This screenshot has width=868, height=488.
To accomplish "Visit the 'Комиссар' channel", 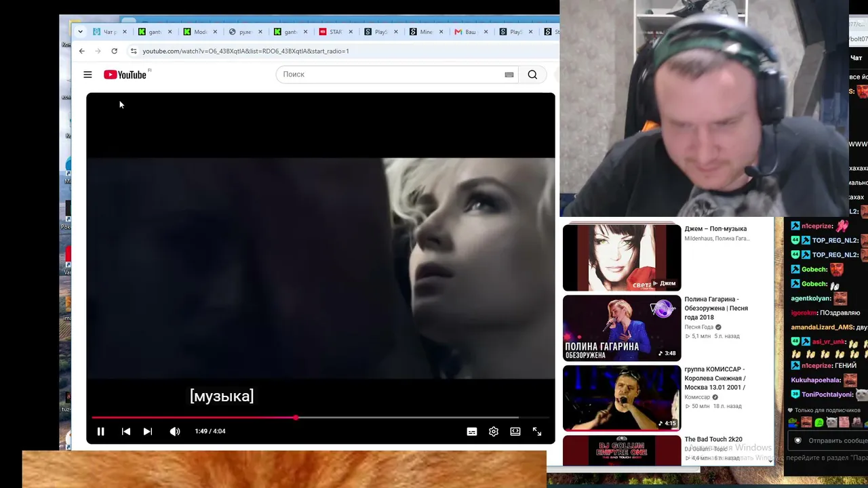I will 697,397.
